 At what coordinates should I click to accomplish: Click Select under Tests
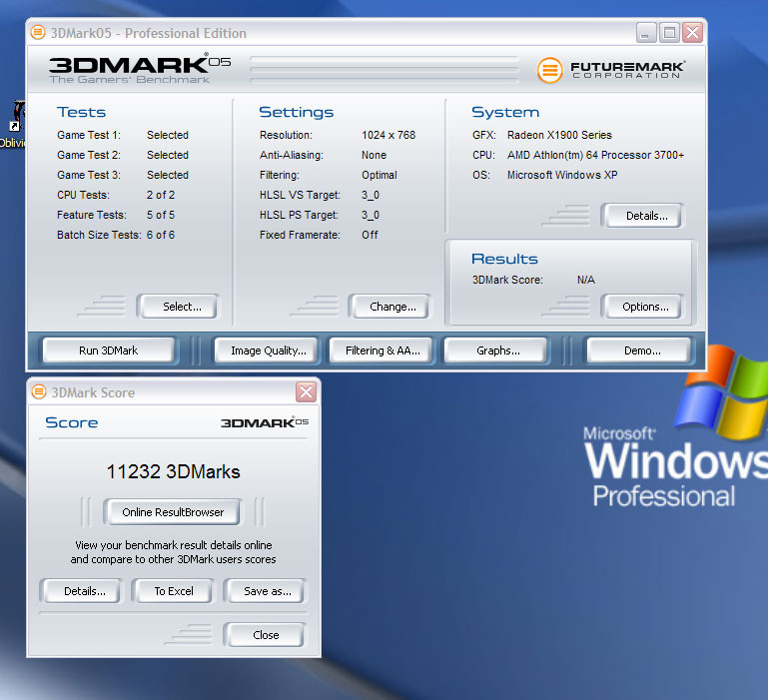click(181, 307)
